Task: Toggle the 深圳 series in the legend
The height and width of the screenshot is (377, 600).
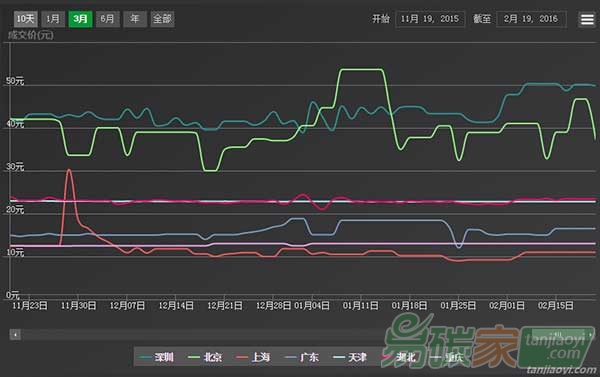Action: (157, 357)
